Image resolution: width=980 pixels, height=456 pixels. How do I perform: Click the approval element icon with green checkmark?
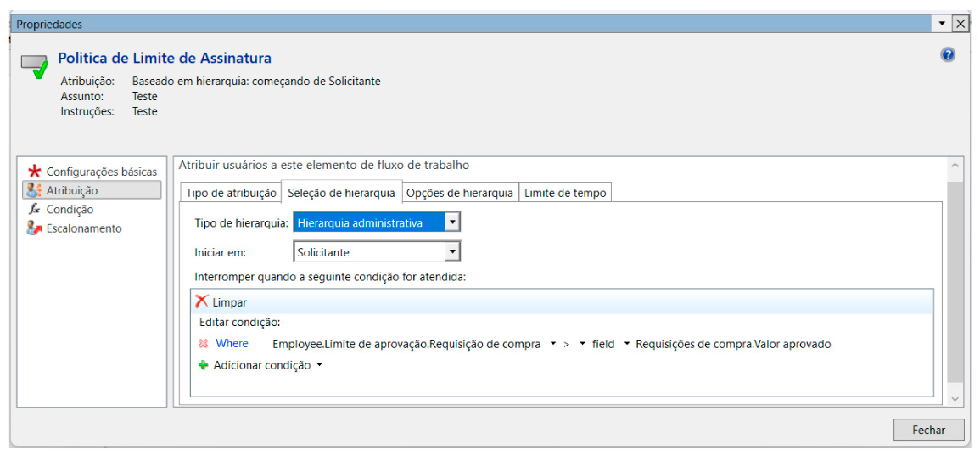coord(35,66)
